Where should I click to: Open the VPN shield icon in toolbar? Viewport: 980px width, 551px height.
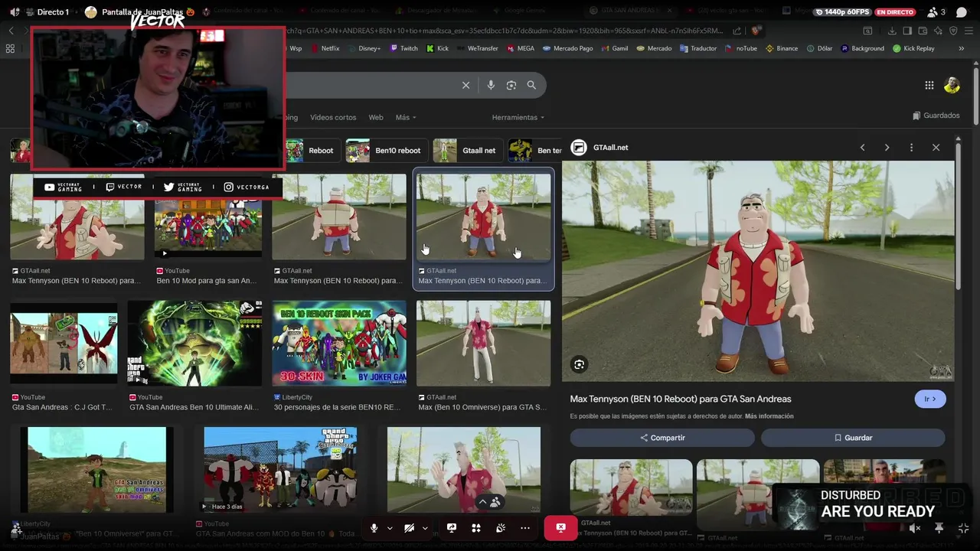point(953,31)
